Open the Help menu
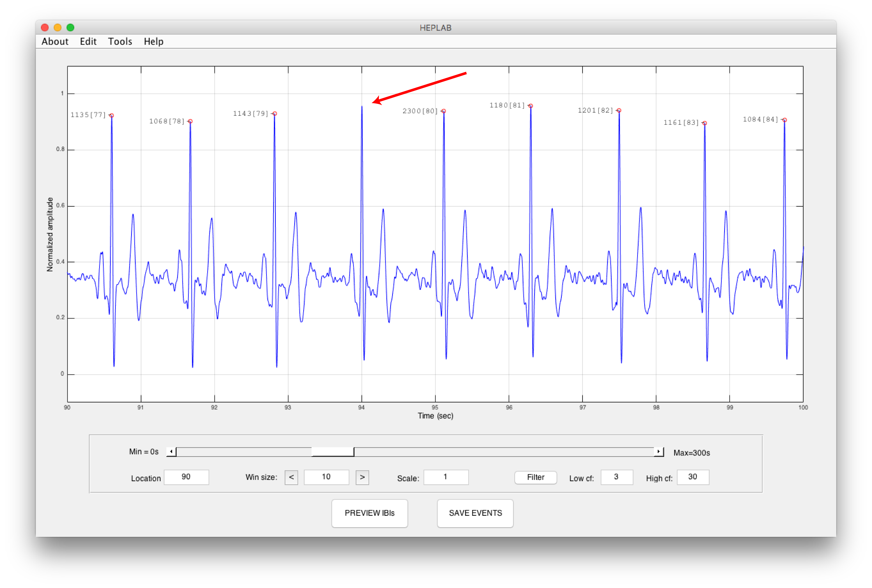 (153, 41)
